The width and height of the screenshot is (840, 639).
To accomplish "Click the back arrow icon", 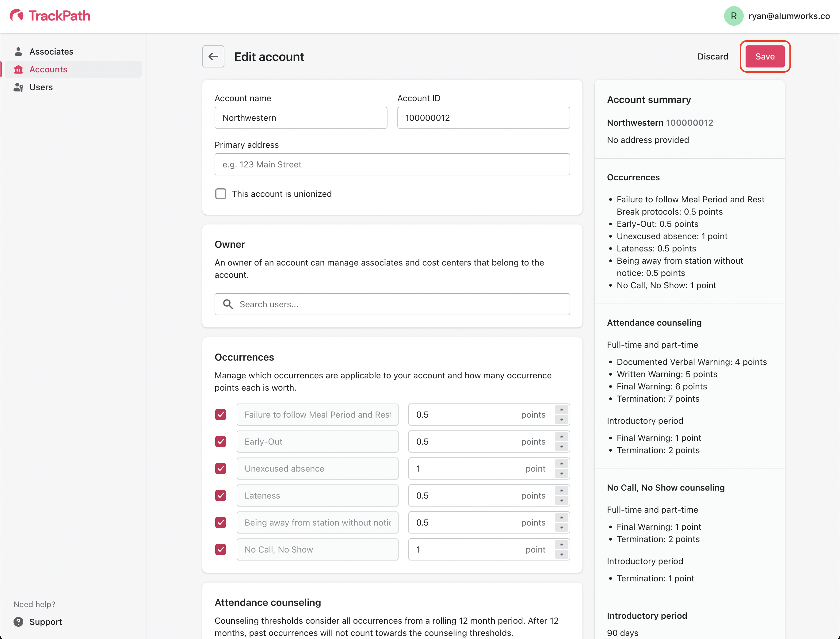I will (x=213, y=57).
